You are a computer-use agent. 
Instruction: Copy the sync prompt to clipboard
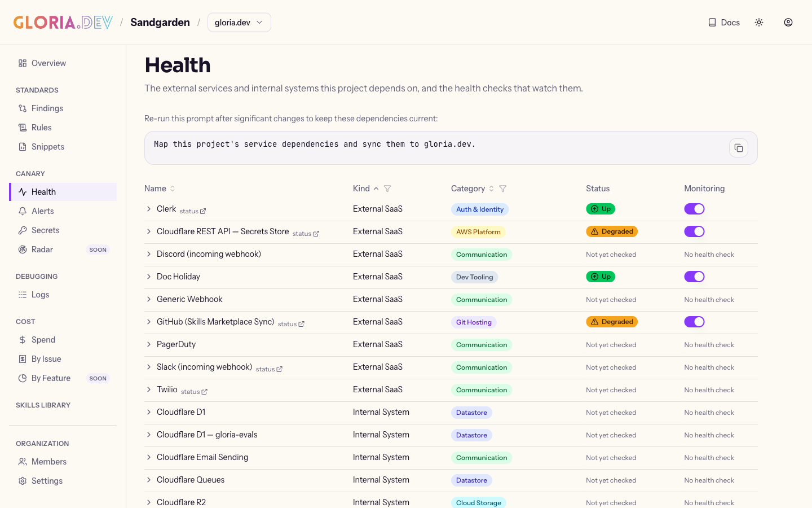(x=739, y=148)
